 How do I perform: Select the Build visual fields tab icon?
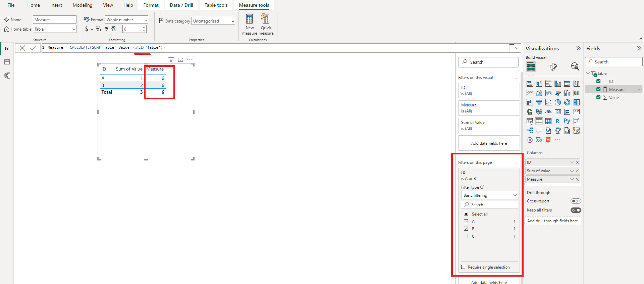(531, 66)
